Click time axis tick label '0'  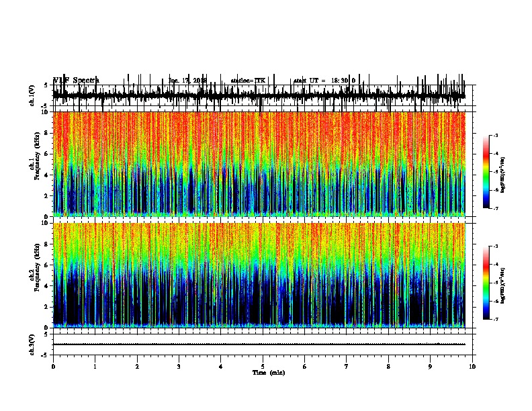coord(53,367)
